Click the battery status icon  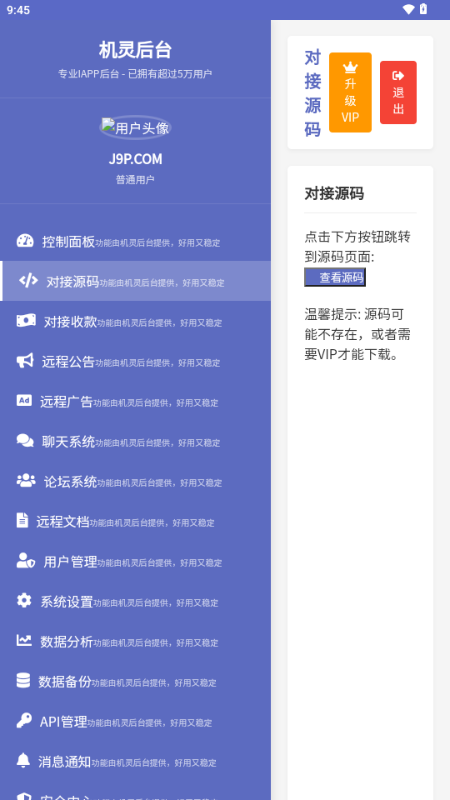(x=423, y=9)
